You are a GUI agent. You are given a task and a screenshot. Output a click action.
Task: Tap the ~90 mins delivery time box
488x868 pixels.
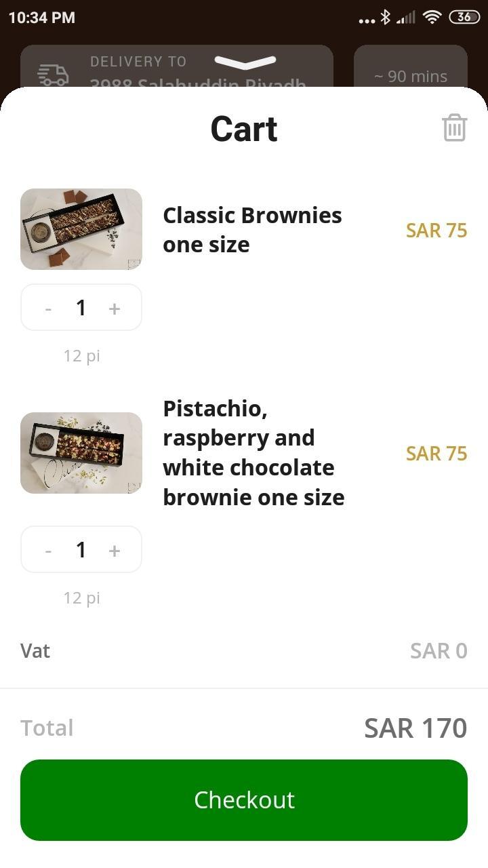(410, 75)
